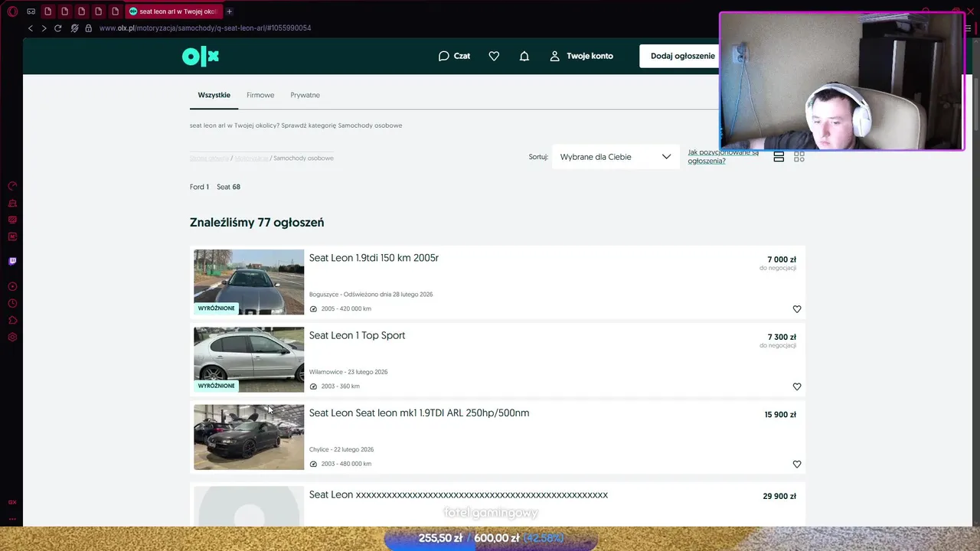
Task: Go back to the previous page
Action: pos(31,28)
